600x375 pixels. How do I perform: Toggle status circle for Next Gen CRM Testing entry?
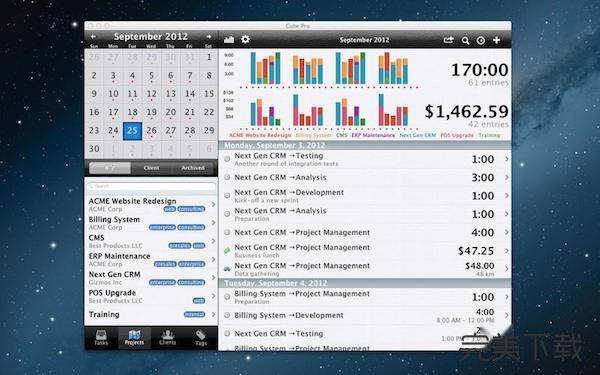point(227,158)
